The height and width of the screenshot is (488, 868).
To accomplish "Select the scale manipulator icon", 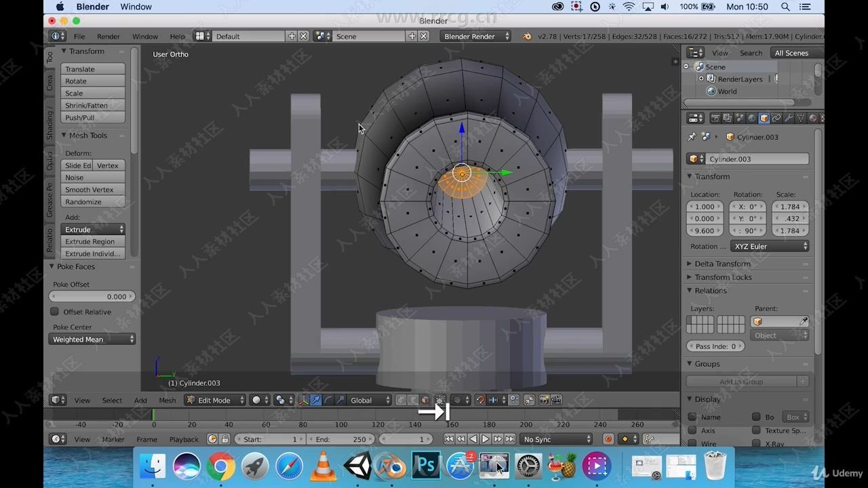I will click(340, 400).
